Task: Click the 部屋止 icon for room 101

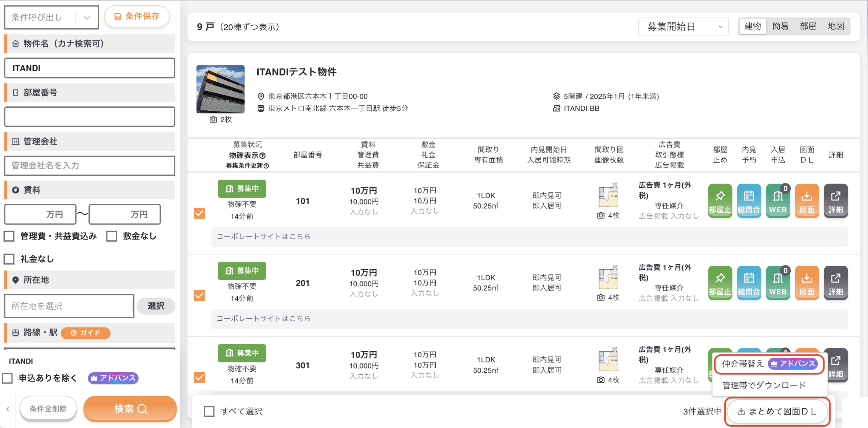Action: pos(720,201)
